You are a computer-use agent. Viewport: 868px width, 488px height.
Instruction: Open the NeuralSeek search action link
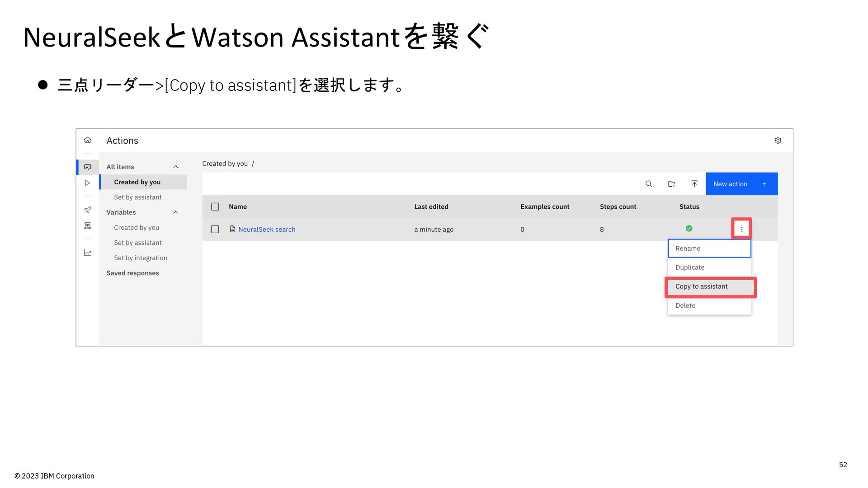coord(267,230)
